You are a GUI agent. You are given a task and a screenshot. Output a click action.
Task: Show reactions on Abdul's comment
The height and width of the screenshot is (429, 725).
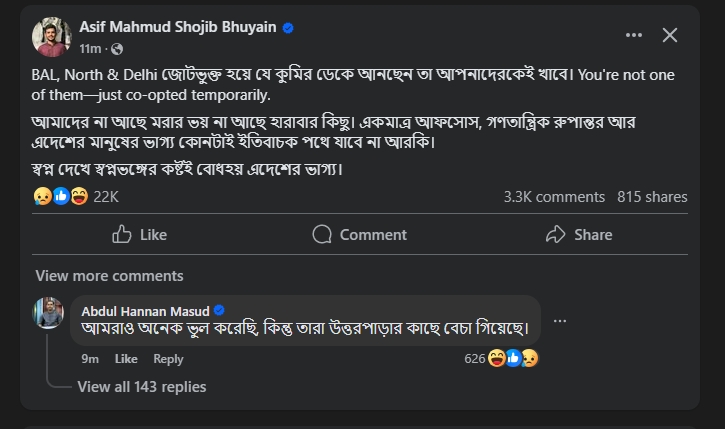[502, 358]
